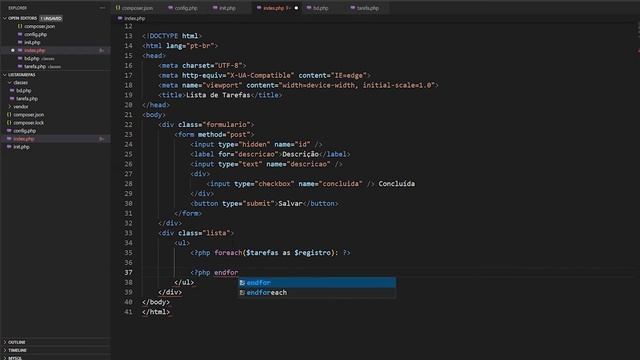Click the PHP icon of config.php in Open Editors

20,34
